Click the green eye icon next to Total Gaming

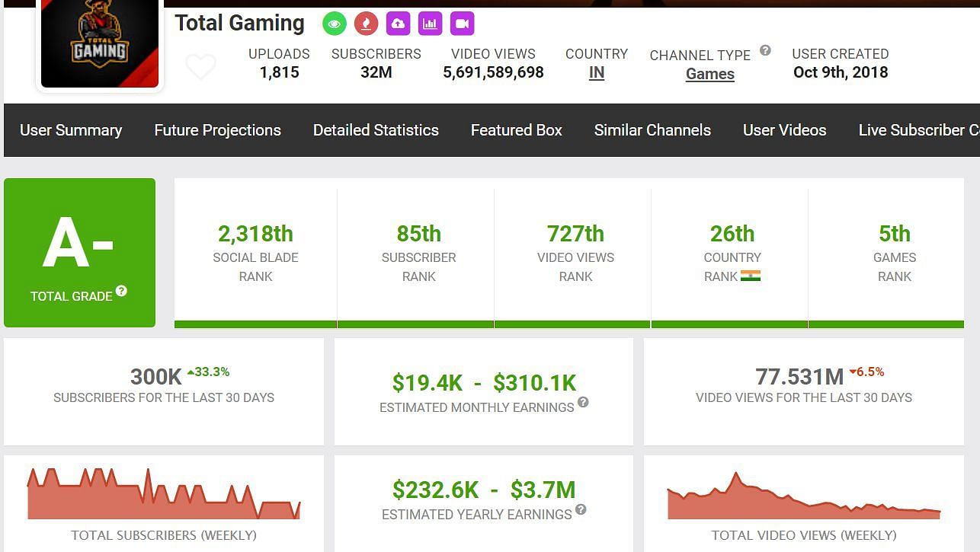point(334,24)
